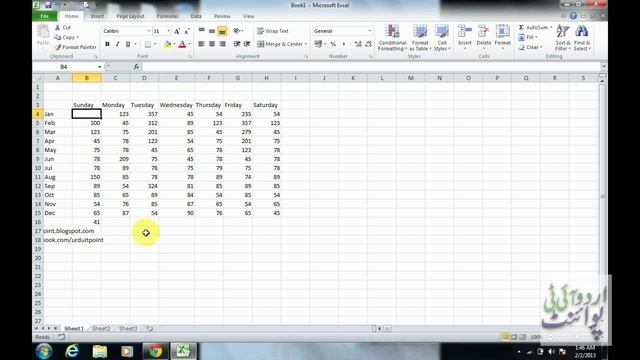Center text horizontally
The height and width of the screenshot is (360, 640).
212,44
